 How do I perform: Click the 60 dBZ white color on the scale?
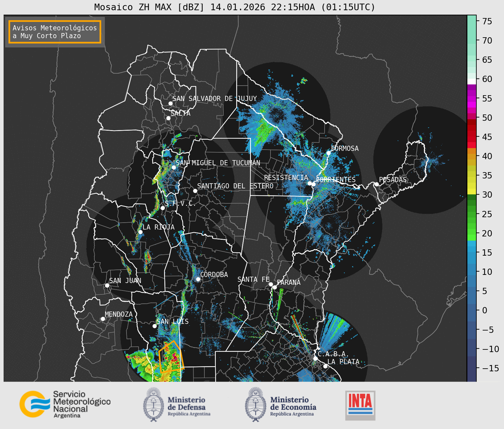472,81
